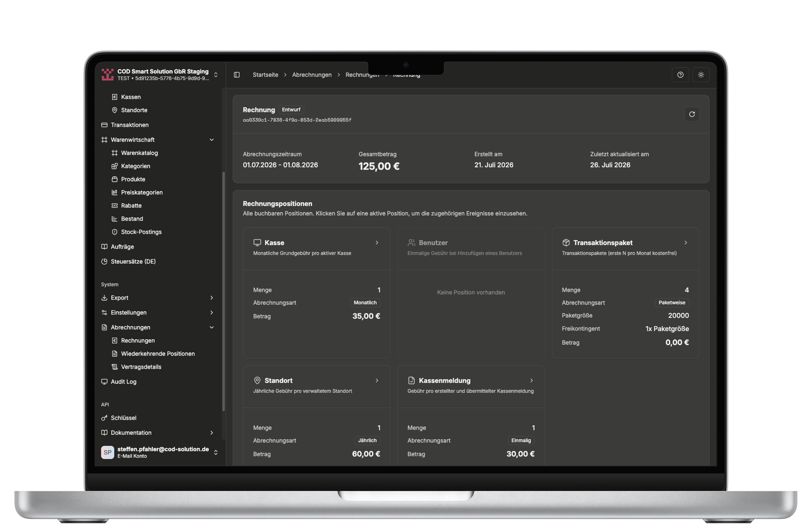Open the Kassenmeldung card title
The height and width of the screenshot is (528, 812).
tap(444, 381)
